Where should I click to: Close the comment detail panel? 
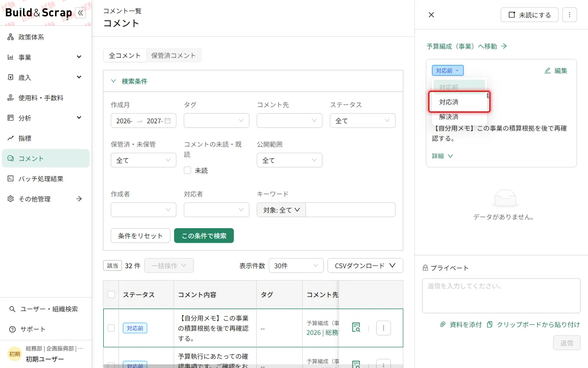pyautogui.click(x=431, y=15)
